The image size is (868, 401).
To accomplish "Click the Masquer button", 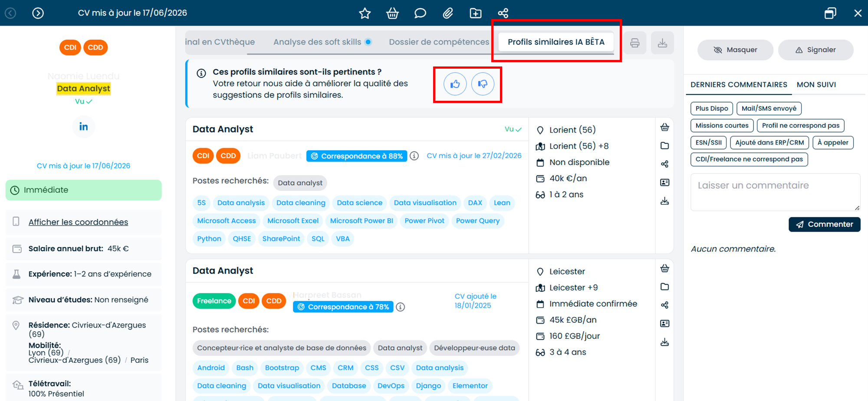I will pyautogui.click(x=735, y=50).
